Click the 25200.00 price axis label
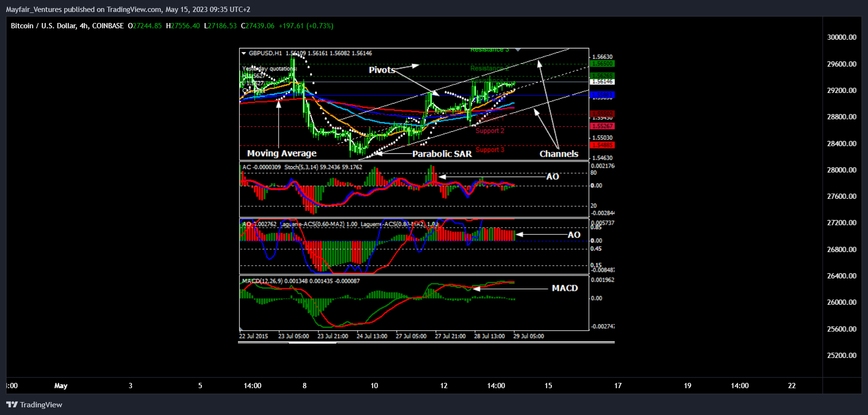Viewport: 868px width, 415px height. tap(842, 355)
